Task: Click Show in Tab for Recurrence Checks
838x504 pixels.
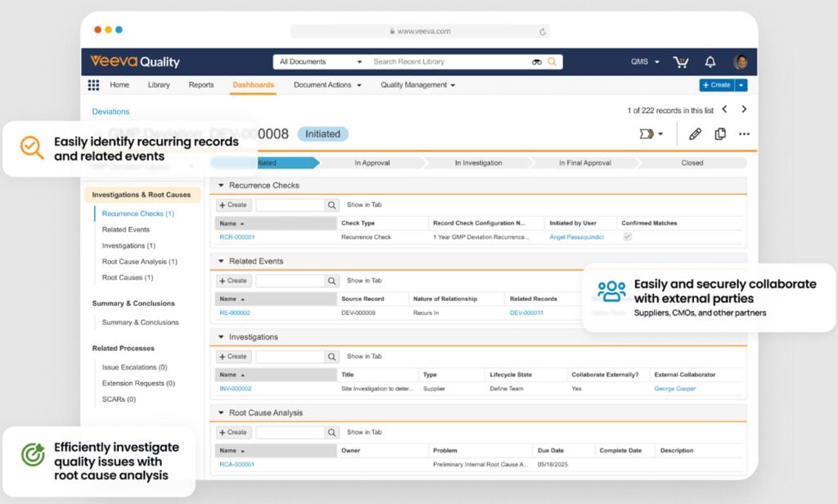Action: 364,205
